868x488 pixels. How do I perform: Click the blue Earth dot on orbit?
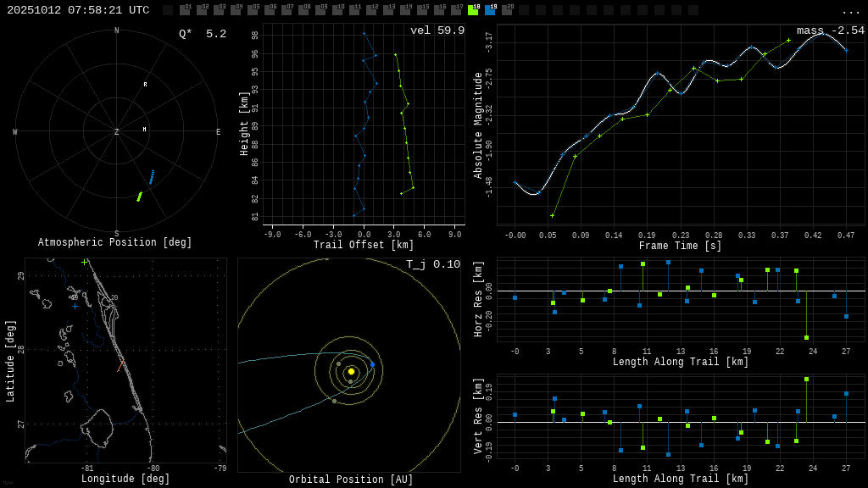(372, 365)
